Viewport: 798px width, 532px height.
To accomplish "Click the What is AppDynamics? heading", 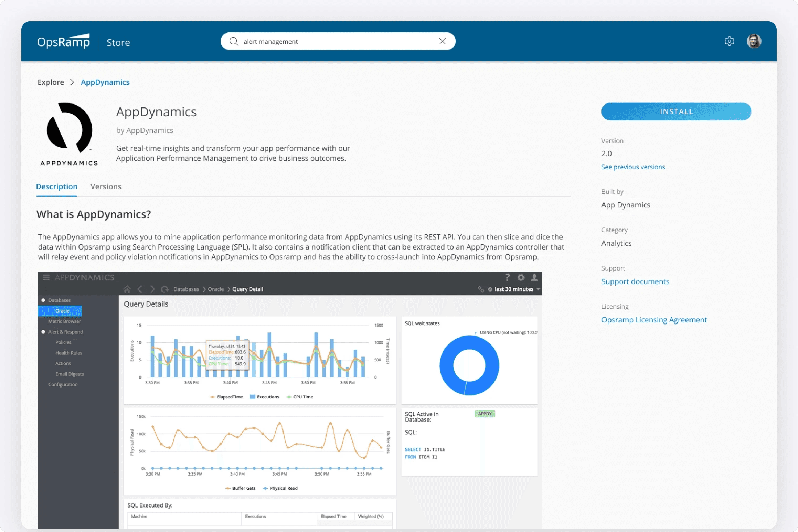I will point(94,214).
